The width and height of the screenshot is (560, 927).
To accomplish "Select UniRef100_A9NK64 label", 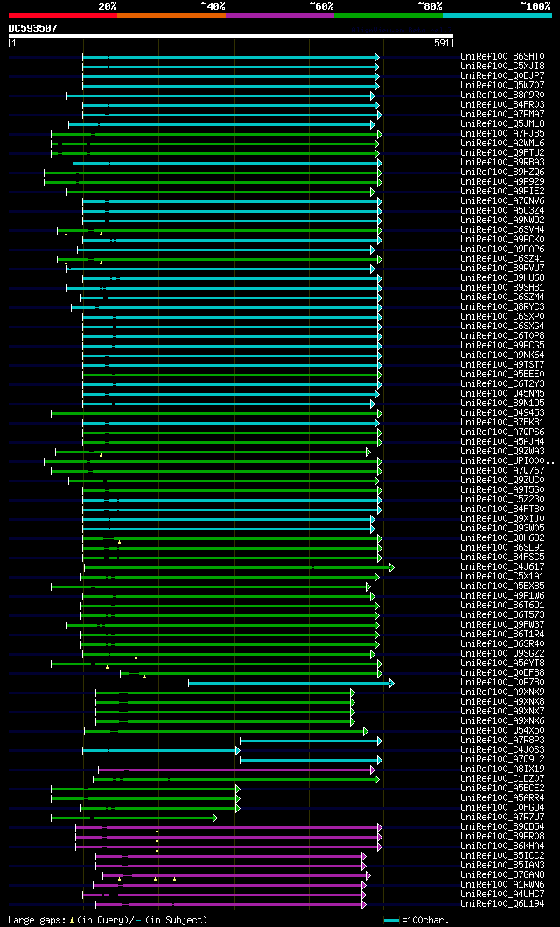I will click(503, 355).
